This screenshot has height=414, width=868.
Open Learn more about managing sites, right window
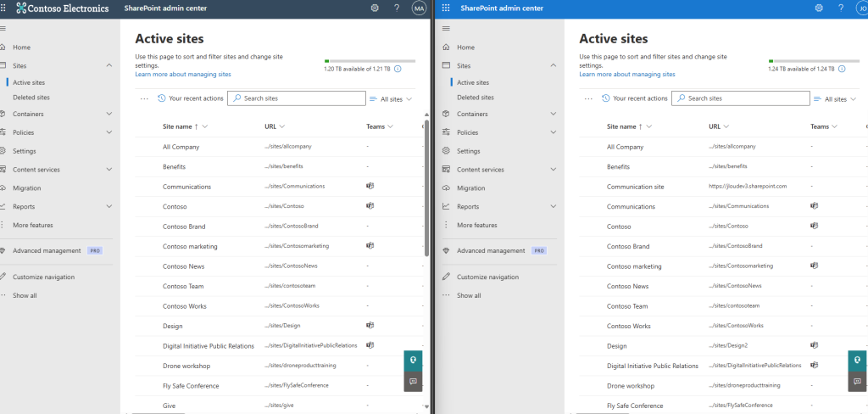click(x=626, y=75)
